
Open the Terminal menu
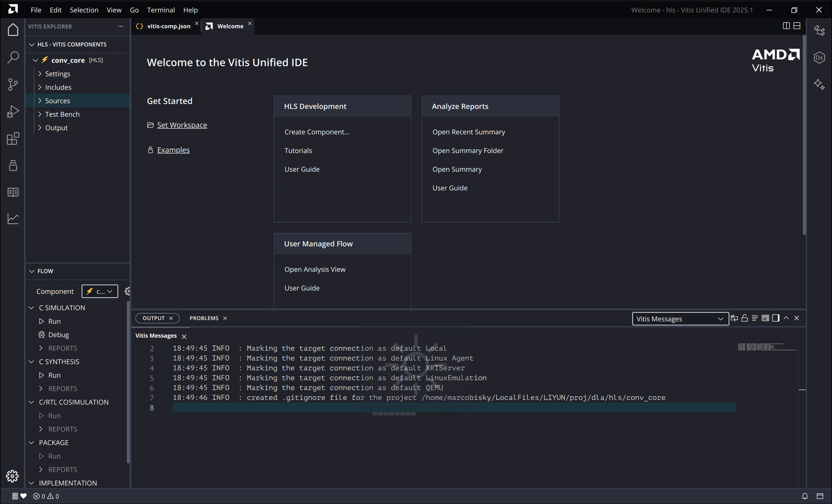[161, 10]
